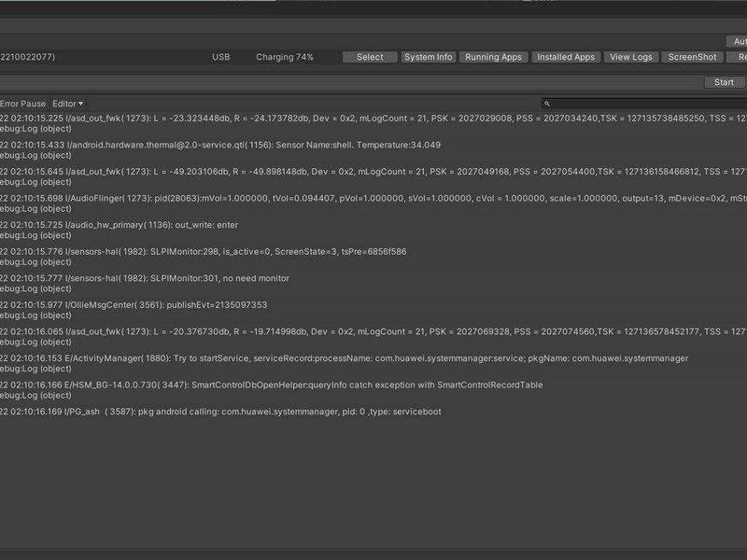Open Installed Apps list
This screenshot has height=560, width=747.
click(x=566, y=57)
